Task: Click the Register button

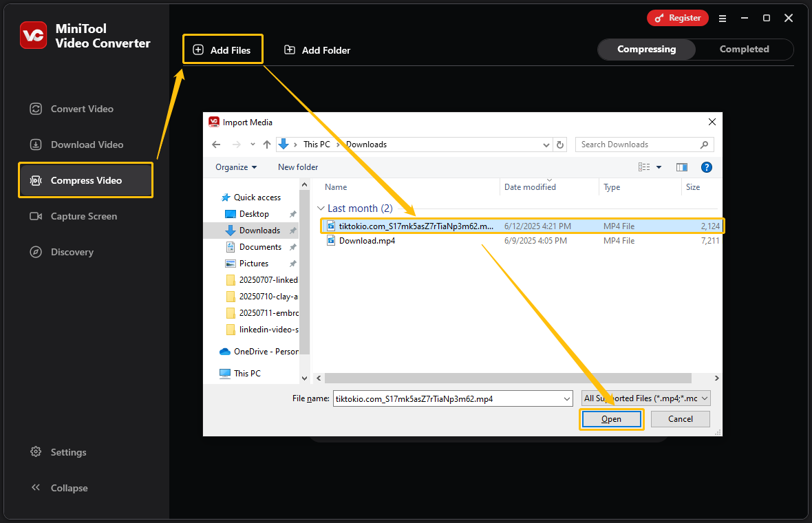Action: 677,18
